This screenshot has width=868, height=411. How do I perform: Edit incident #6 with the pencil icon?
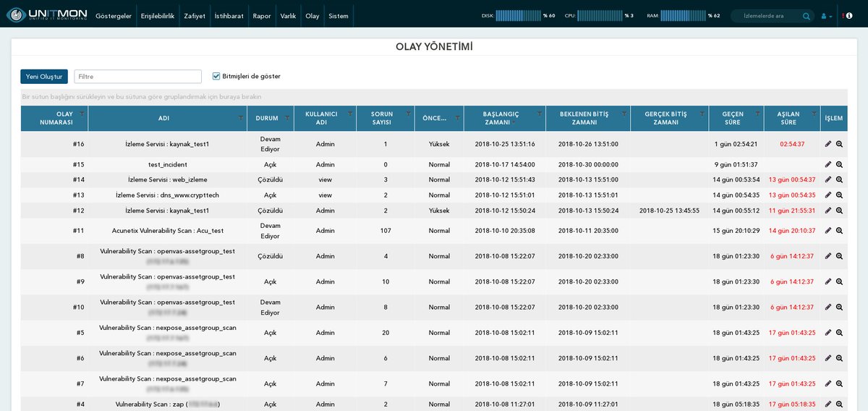pyautogui.click(x=828, y=358)
